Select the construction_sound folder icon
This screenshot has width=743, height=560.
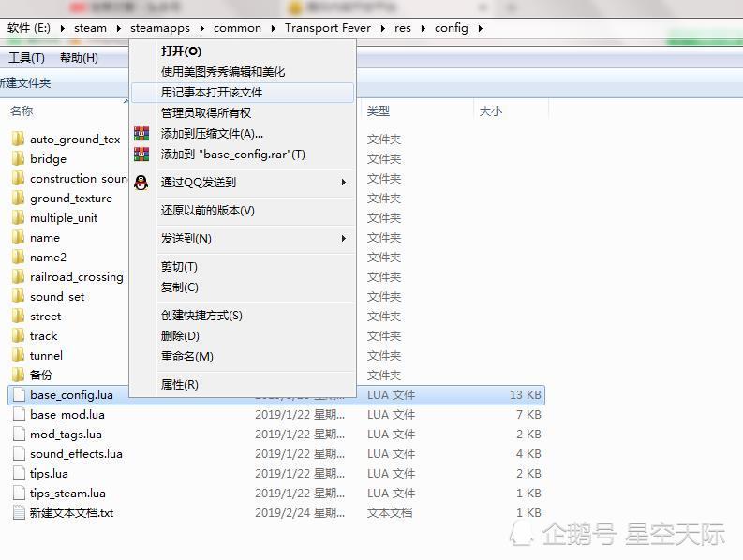click(19, 178)
